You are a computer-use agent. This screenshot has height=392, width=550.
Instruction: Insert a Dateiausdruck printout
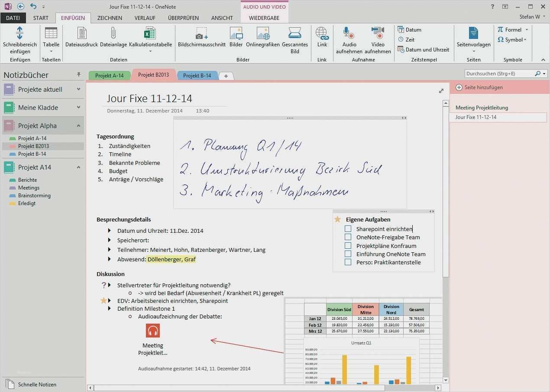[81, 40]
